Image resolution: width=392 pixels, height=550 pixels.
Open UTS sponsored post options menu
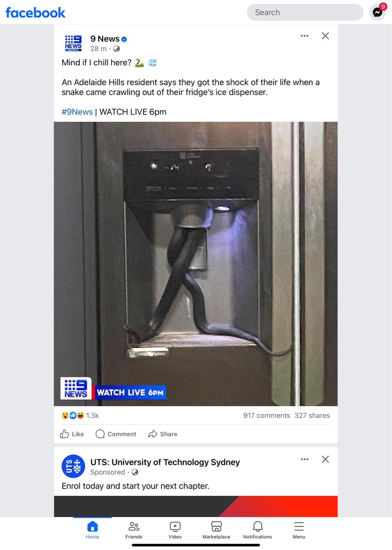click(304, 459)
